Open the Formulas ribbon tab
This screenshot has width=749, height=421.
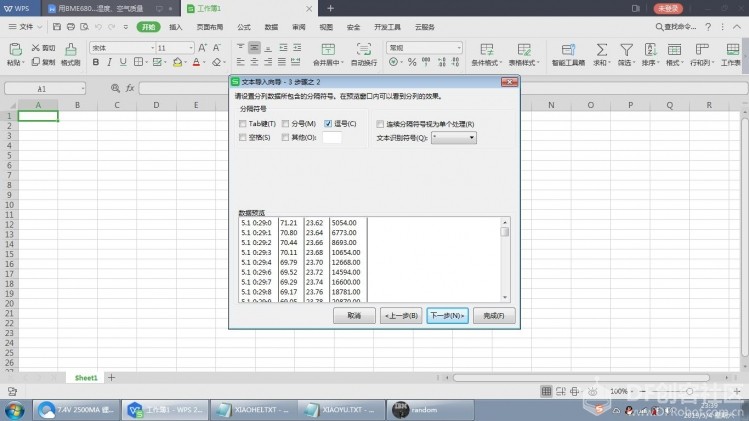pos(244,27)
